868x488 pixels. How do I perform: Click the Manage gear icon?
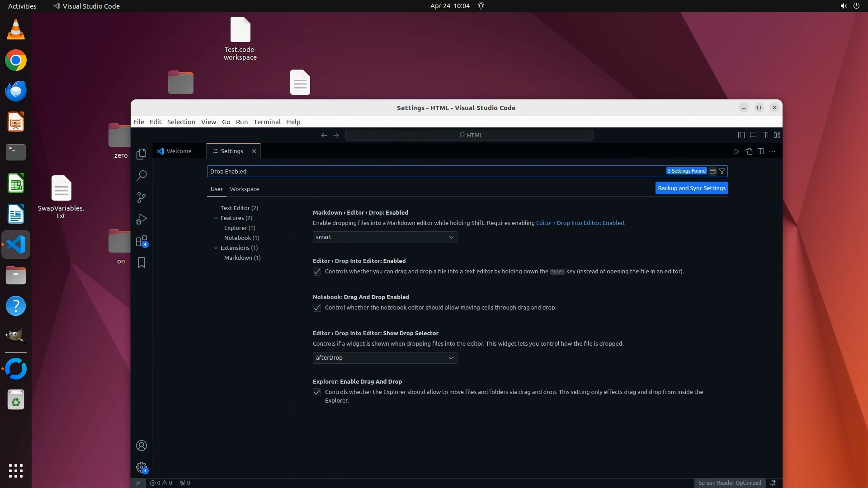(x=142, y=467)
